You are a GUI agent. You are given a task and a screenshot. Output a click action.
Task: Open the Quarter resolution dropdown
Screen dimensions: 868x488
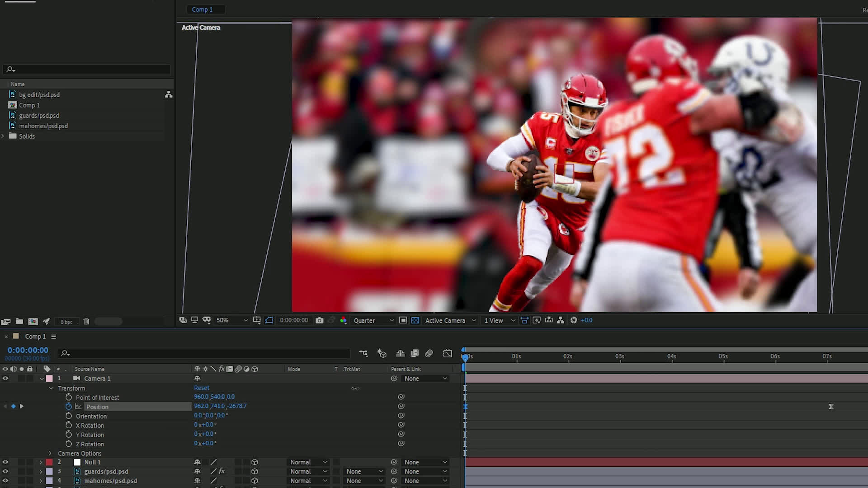[x=373, y=320]
